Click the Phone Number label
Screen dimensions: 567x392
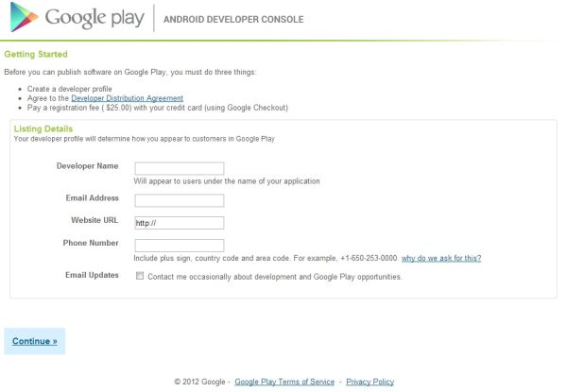tap(91, 243)
